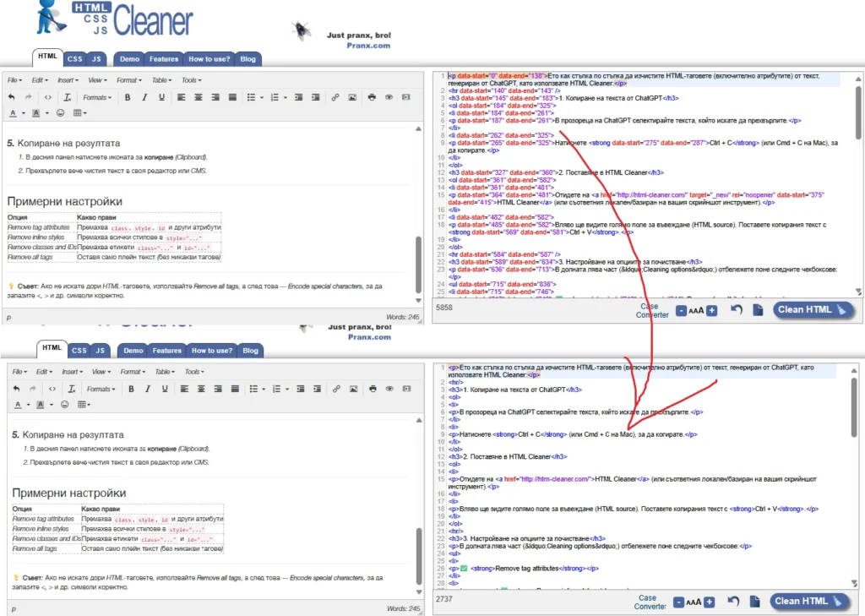Center align text in upper editor toolbar
The width and height of the screenshot is (865, 616).
(x=198, y=97)
